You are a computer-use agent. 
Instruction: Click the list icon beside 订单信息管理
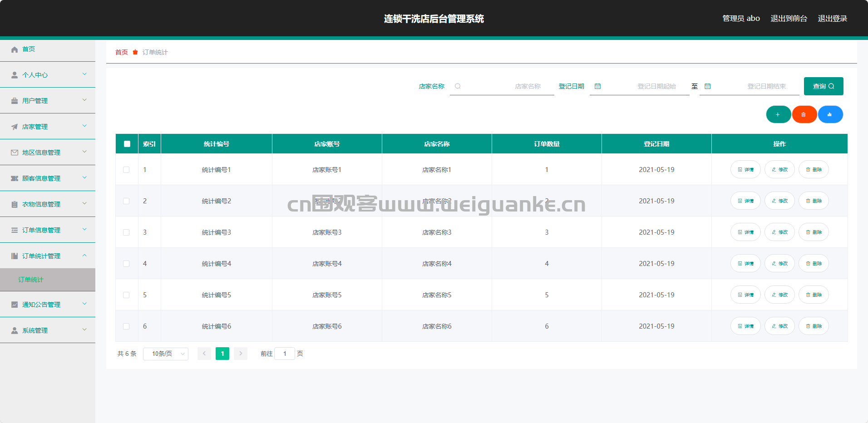[15, 230]
